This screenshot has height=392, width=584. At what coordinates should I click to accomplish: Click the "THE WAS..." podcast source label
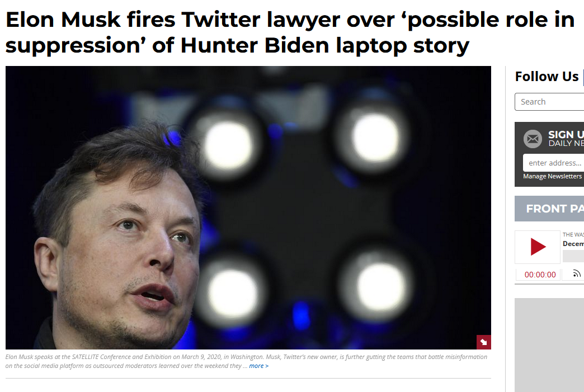click(573, 234)
